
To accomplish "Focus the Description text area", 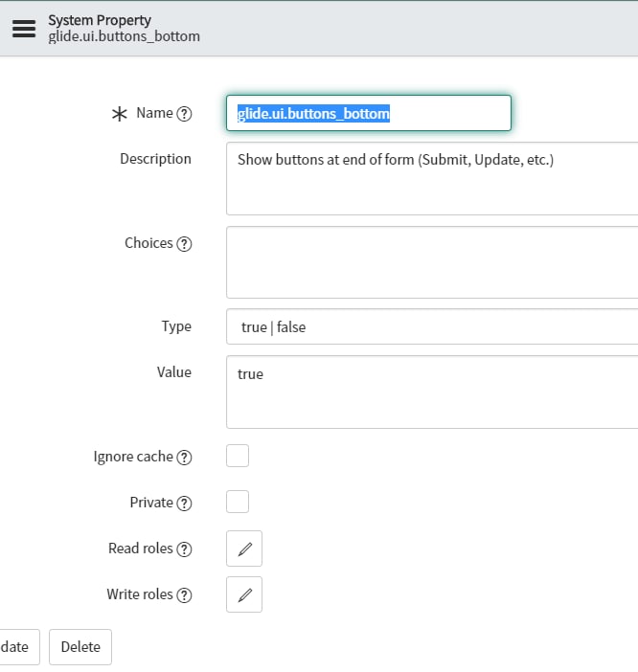I will [x=432, y=179].
